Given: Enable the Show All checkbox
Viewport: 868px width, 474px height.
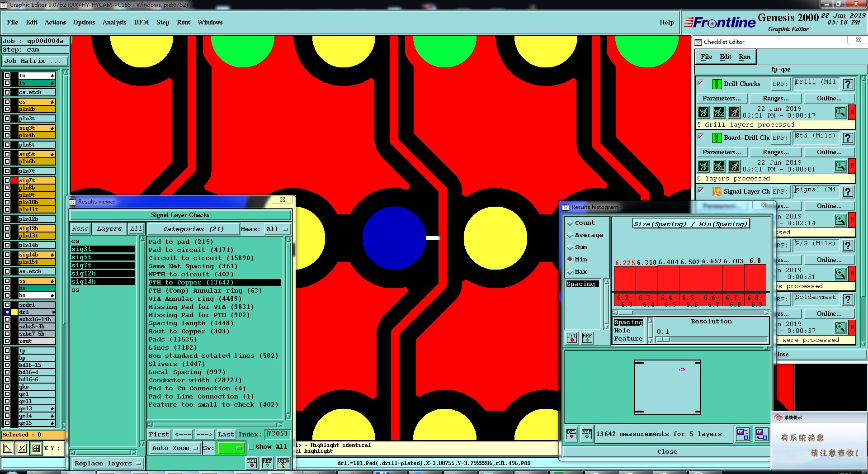Looking at the screenshot, I should (x=251, y=447).
